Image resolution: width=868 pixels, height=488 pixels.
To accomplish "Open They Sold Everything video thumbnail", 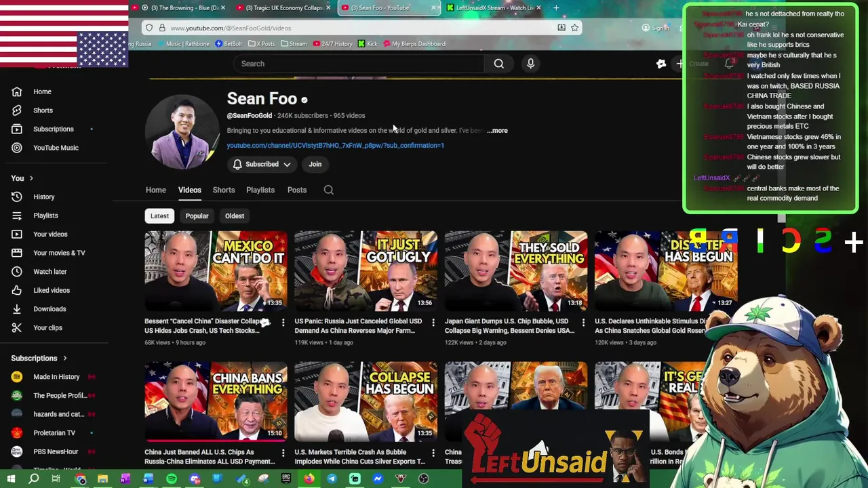I will (516, 271).
